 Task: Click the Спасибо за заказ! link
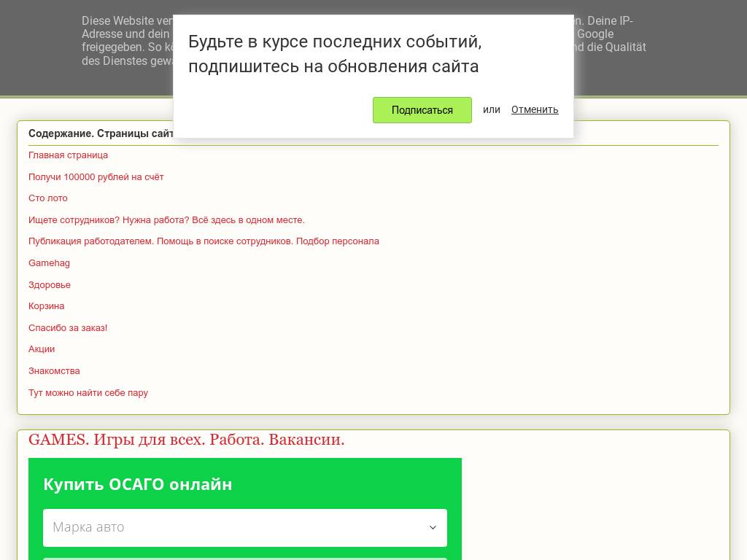point(68,327)
